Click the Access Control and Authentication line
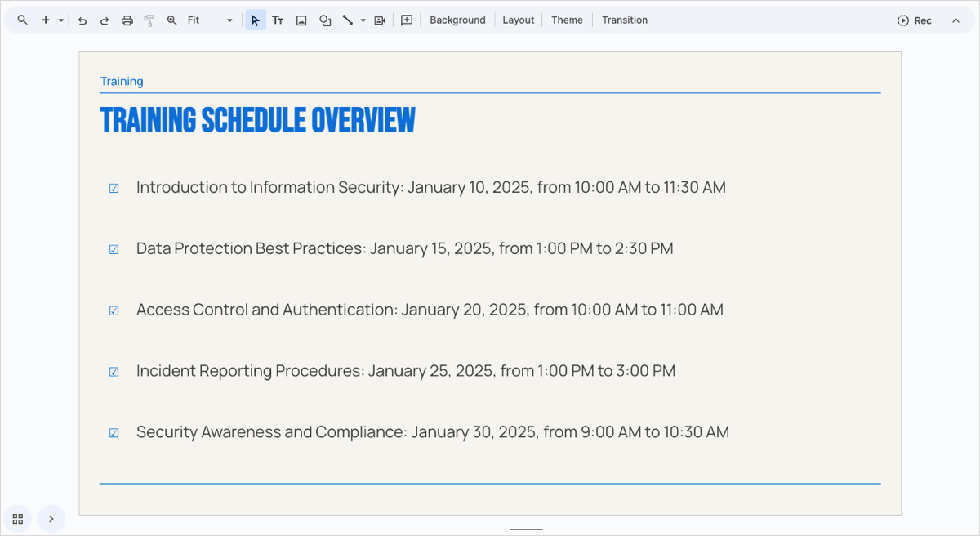 (x=430, y=310)
